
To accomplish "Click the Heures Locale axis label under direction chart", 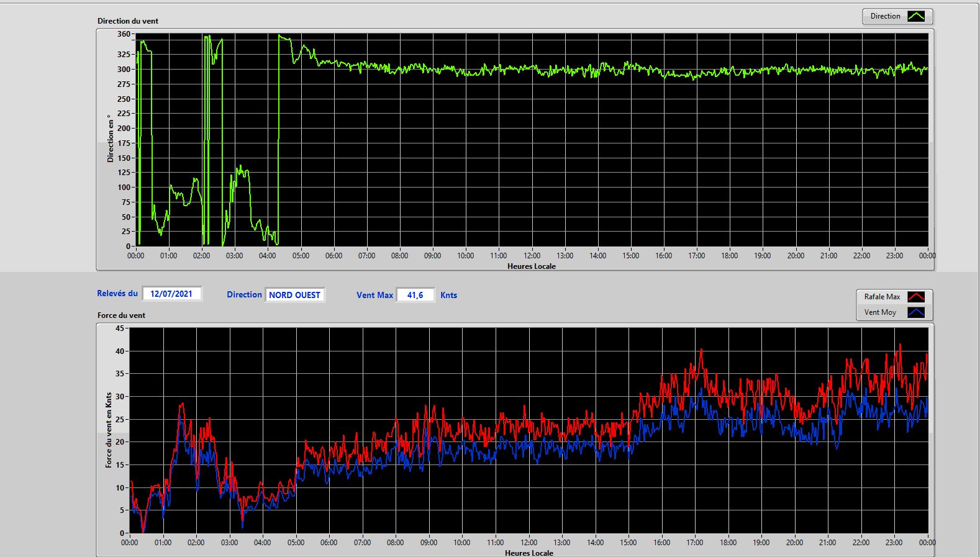I will pyautogui.click(x=532, y=266).
